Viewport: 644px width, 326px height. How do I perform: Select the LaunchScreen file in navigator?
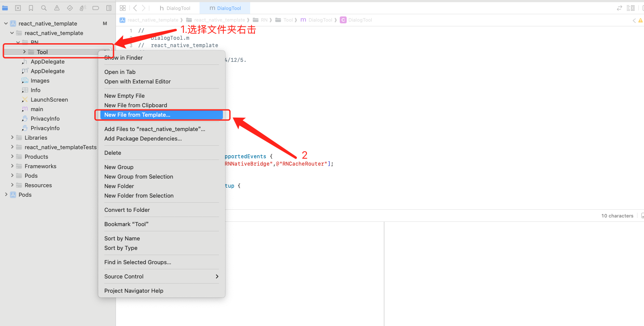(x=49, y=100)
